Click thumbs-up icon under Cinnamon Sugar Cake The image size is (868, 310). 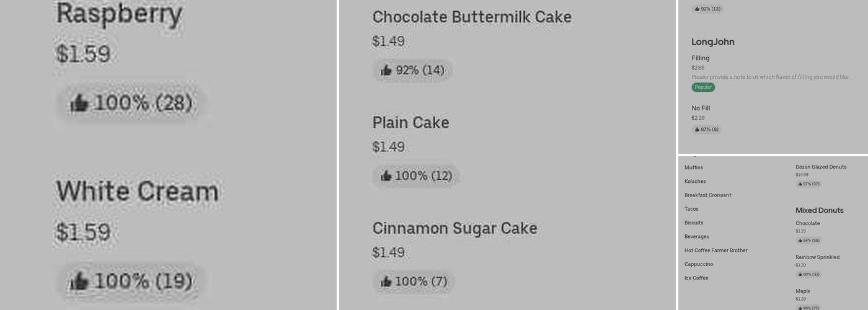coord(386,281)
